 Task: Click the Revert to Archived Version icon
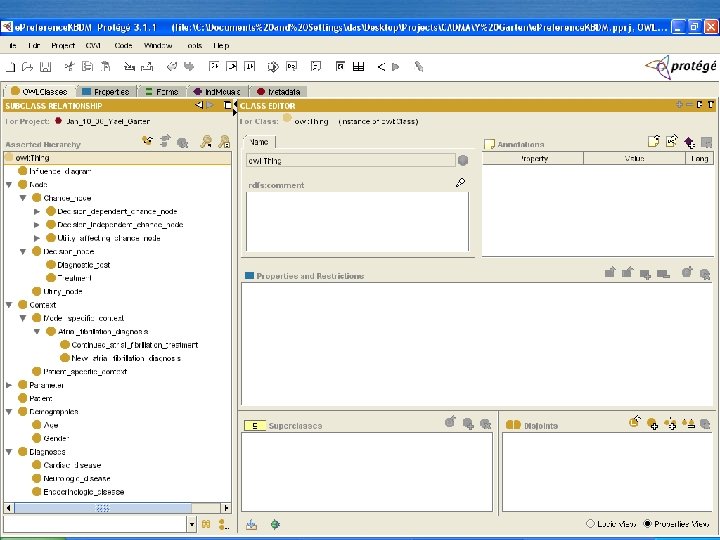147,67
